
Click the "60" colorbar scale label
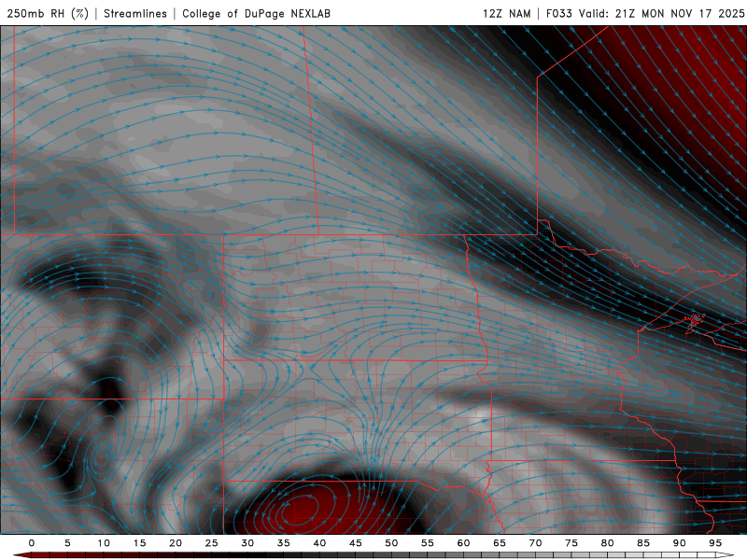point(463,543)
